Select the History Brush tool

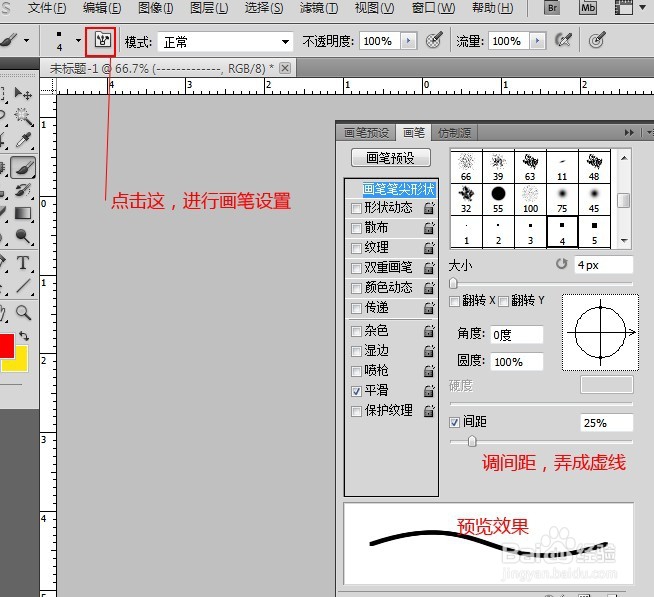23,191
